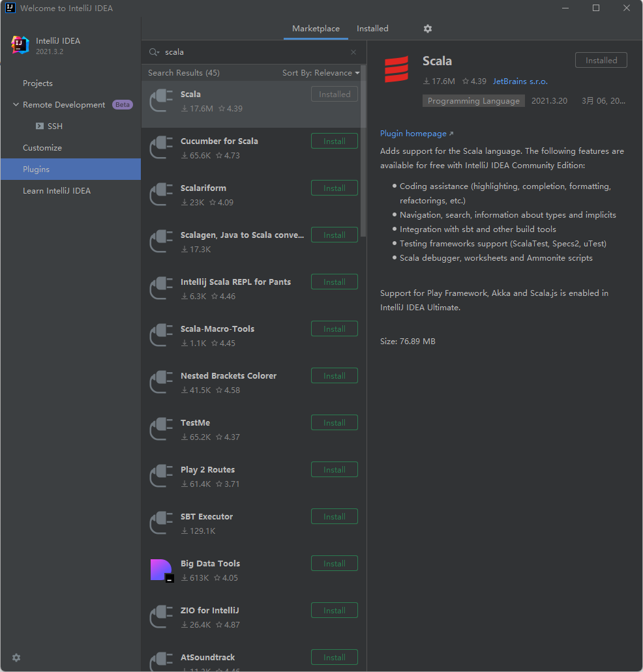This screenshot has width=643, height=672.
Task: Install Big Data Tools
Action: coord(335,563)
